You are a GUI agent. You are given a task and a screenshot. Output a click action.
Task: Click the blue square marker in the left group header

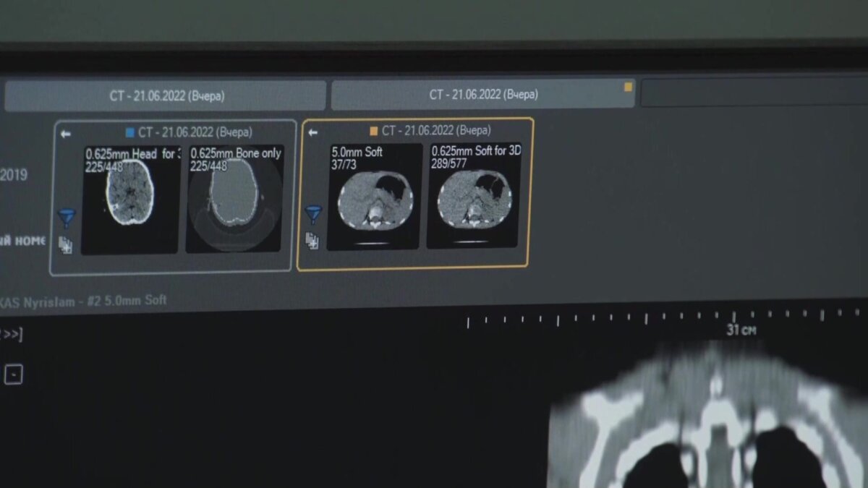point(130,133)
